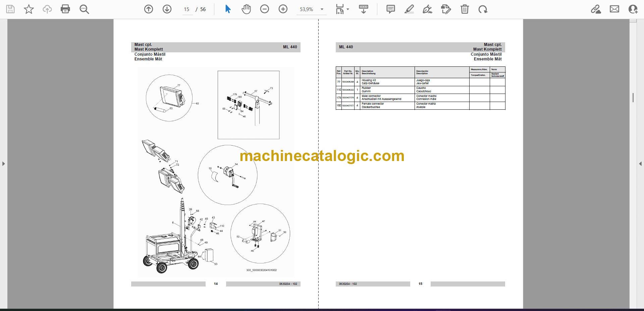Expand the left navigation pane

[x=3, y=164]
